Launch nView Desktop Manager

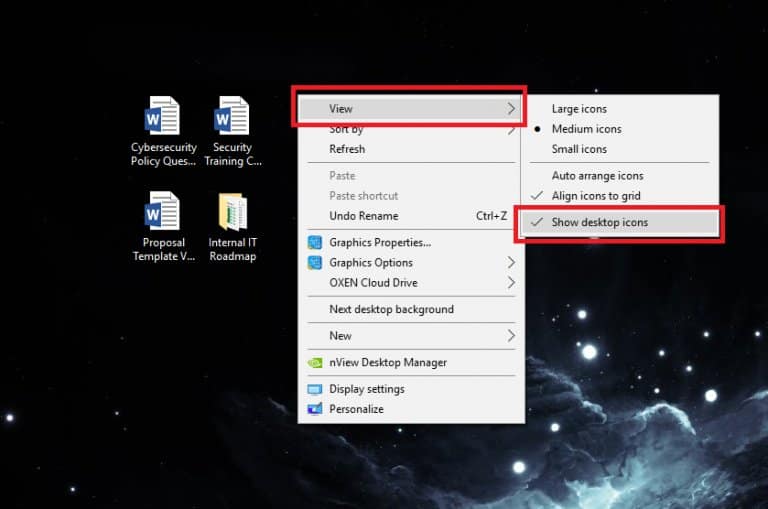(388, 362)
